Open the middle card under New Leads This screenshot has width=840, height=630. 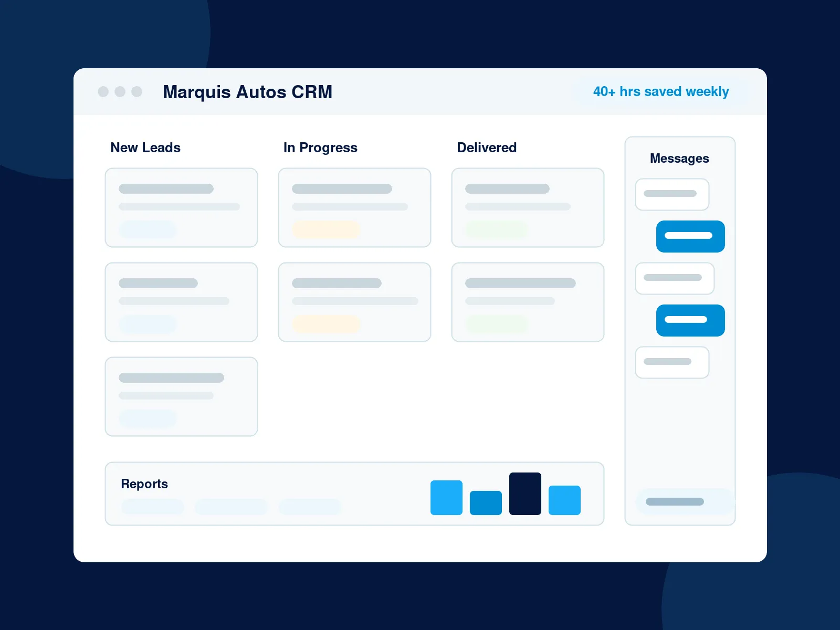click(181, 302)
